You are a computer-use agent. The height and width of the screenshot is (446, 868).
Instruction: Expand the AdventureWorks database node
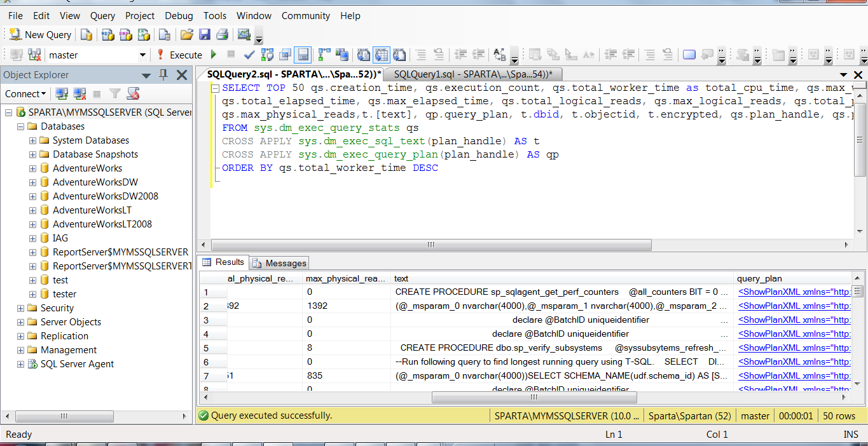(33, 168)
